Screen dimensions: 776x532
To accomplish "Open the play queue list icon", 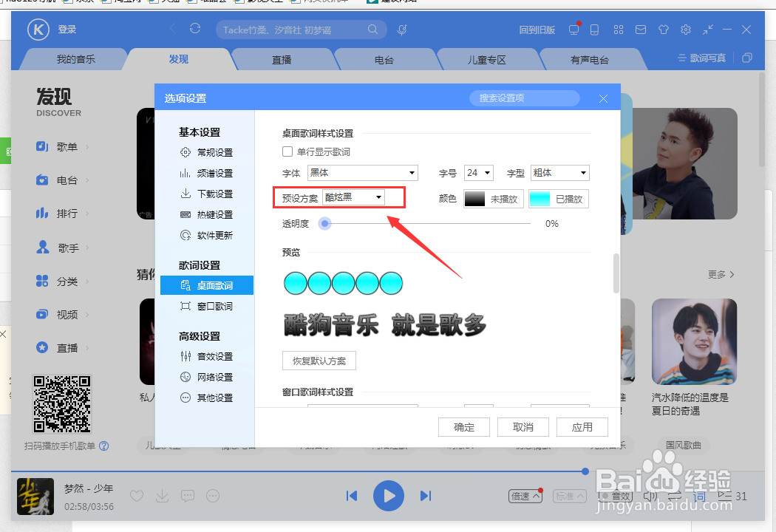I will [724, 495].
